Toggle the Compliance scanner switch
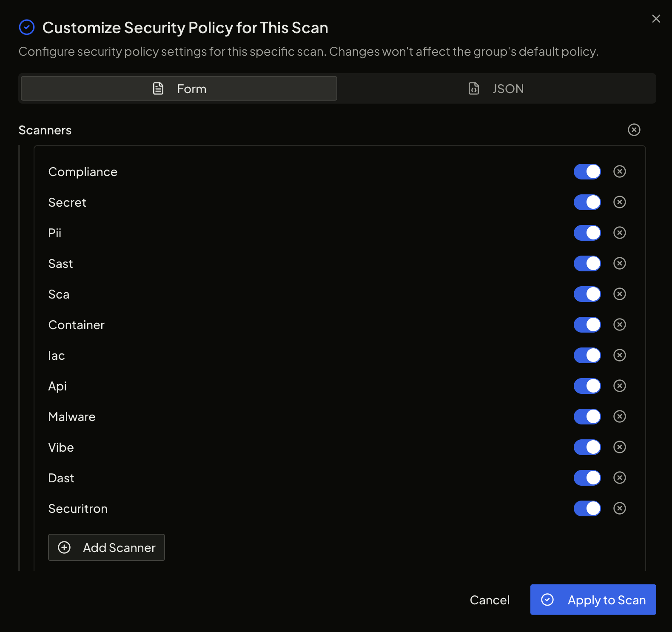The width and height of the screenshot is (672, 632). (587, 171)
